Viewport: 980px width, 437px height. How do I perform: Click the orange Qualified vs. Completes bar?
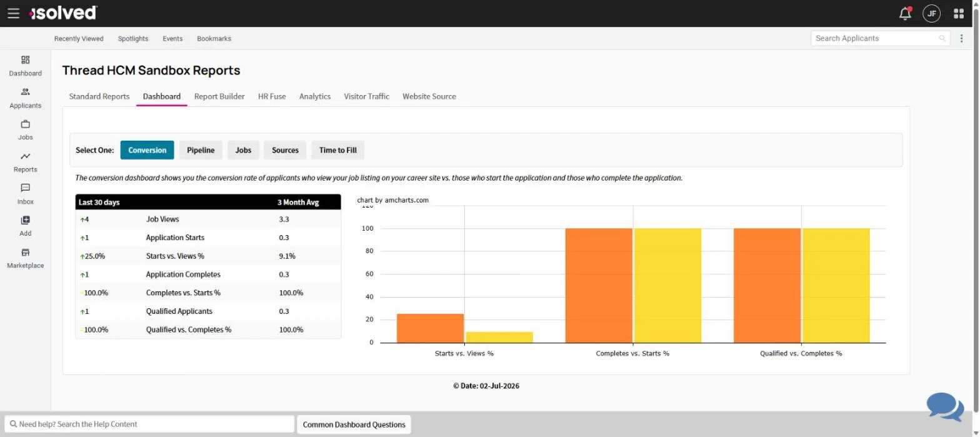pos(767,285)
